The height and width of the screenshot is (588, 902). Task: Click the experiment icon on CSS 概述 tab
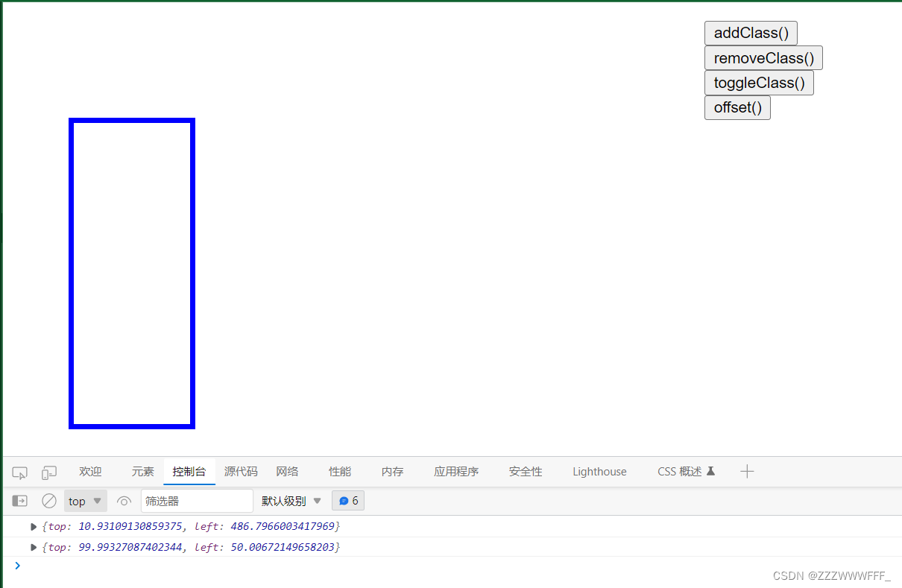[x=710, y=471]
